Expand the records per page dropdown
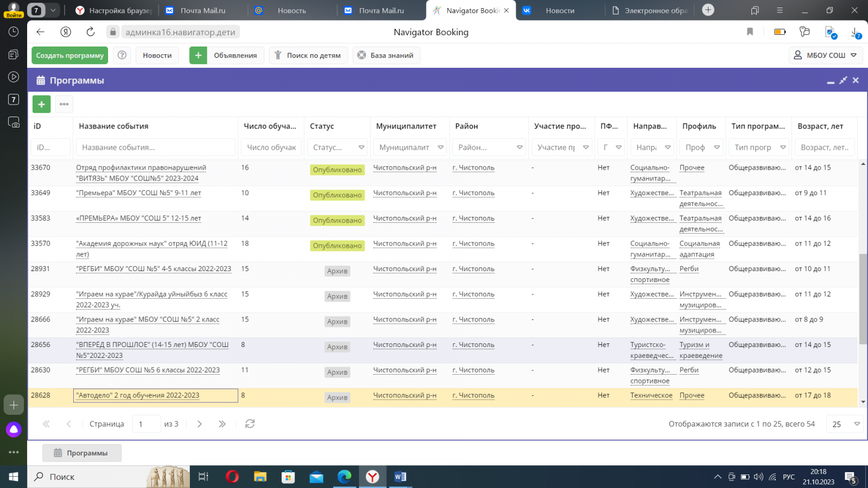Viewport: 868px width, 488px height. pos(857,424)
